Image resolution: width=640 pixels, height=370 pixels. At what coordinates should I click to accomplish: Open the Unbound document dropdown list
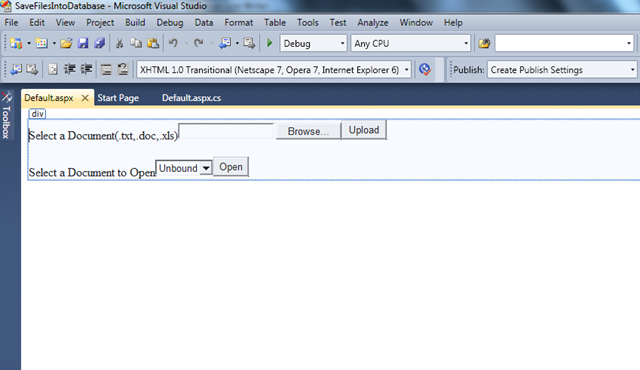point(206,168)
